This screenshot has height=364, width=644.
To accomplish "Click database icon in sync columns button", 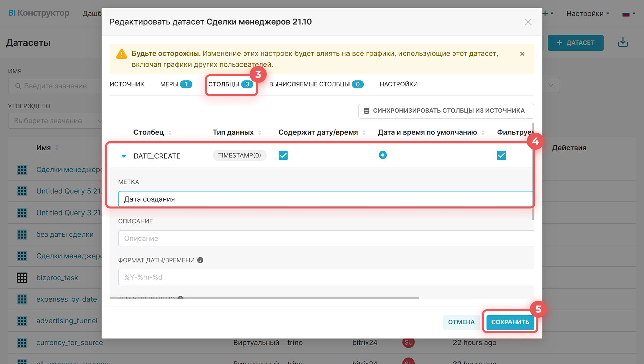I will [x=366, y=111].
